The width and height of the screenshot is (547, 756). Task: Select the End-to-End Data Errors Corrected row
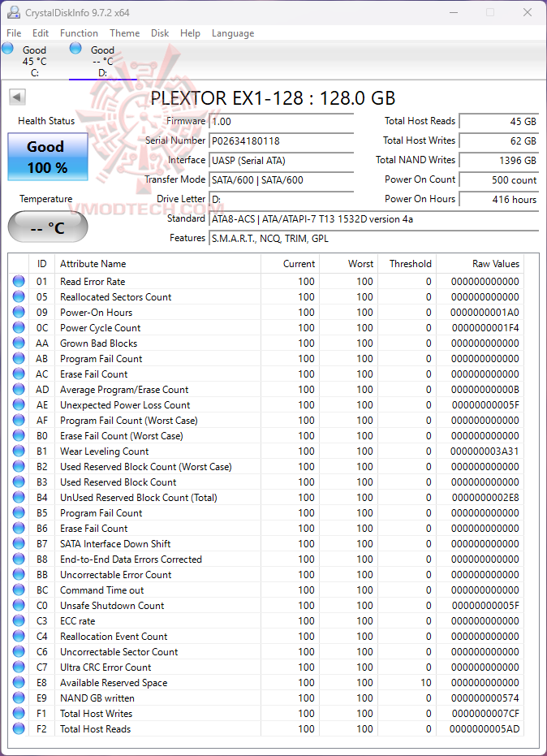tap(266, 559)
